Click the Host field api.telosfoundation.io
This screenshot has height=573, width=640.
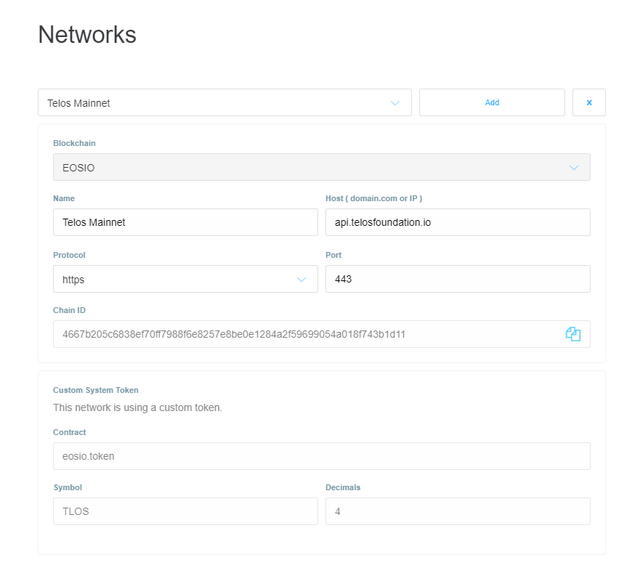(458, 222)
